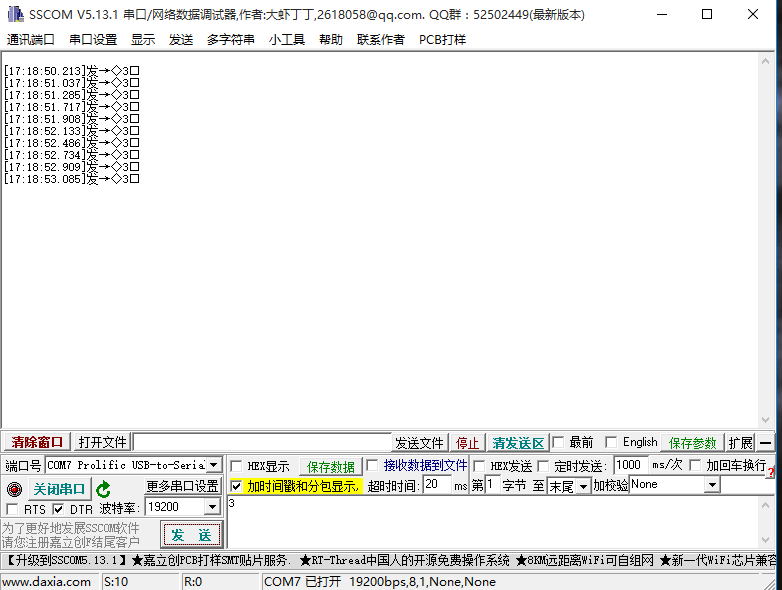Click the red record indicator icon
Screen dimensions: 782x590
pyautogui.click(x=14, y=489)
